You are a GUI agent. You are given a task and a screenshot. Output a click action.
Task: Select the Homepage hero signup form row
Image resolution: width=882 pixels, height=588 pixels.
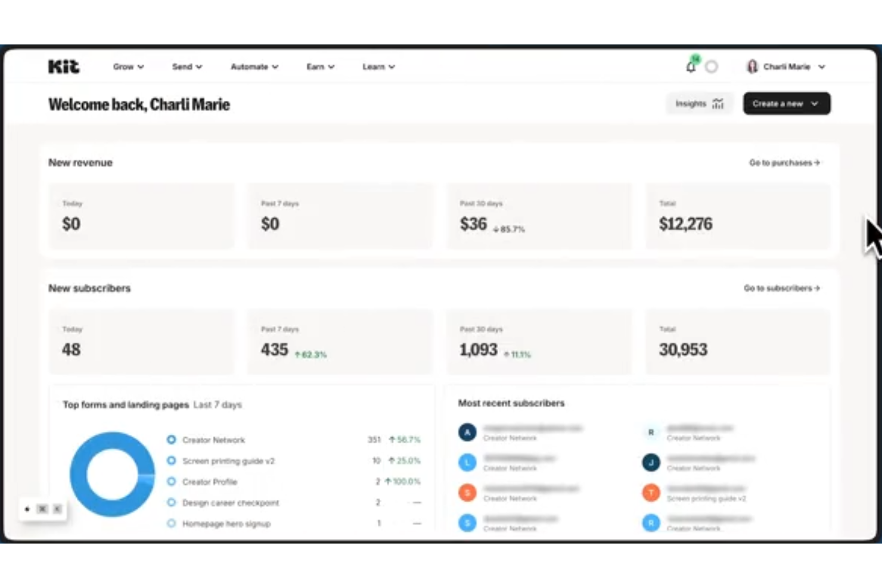pyautogui.click(x=226, y=524)
